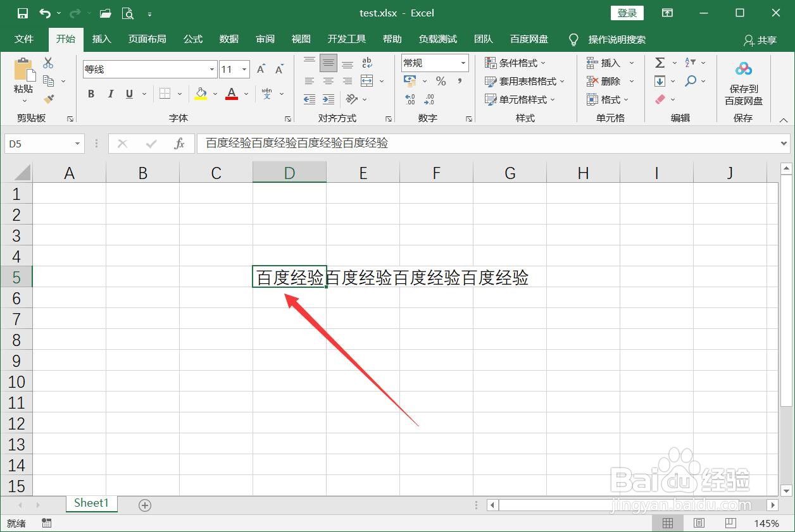Expand the Name Box dropdown for D5
This screenshot has width=795, height=532.
pyautogui.click(x=77, y=144)
